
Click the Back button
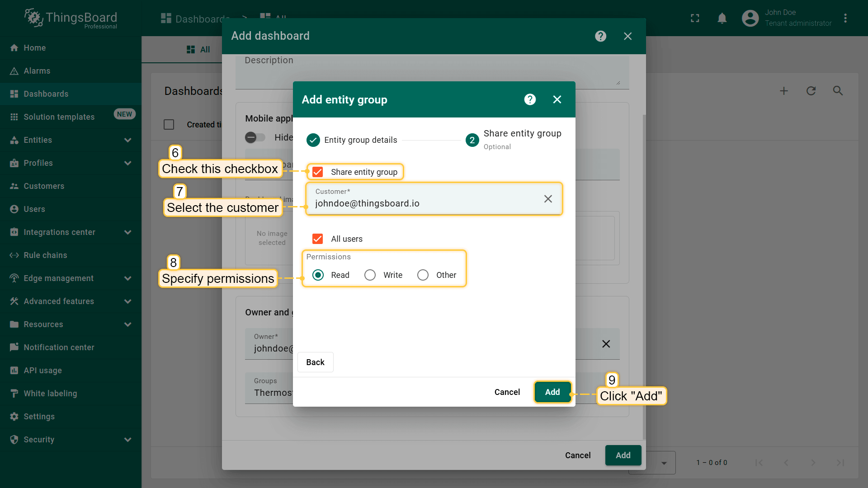pos(315,362)
